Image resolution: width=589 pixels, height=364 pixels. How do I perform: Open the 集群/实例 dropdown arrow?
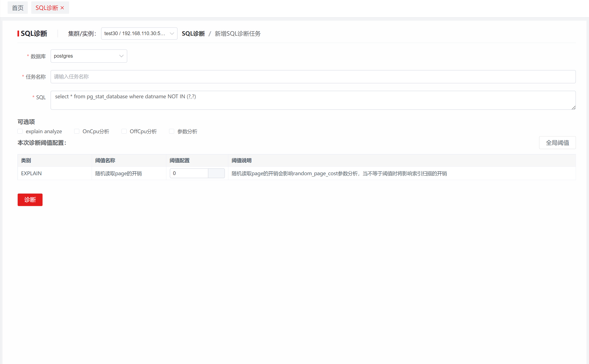tap(172, 34)
